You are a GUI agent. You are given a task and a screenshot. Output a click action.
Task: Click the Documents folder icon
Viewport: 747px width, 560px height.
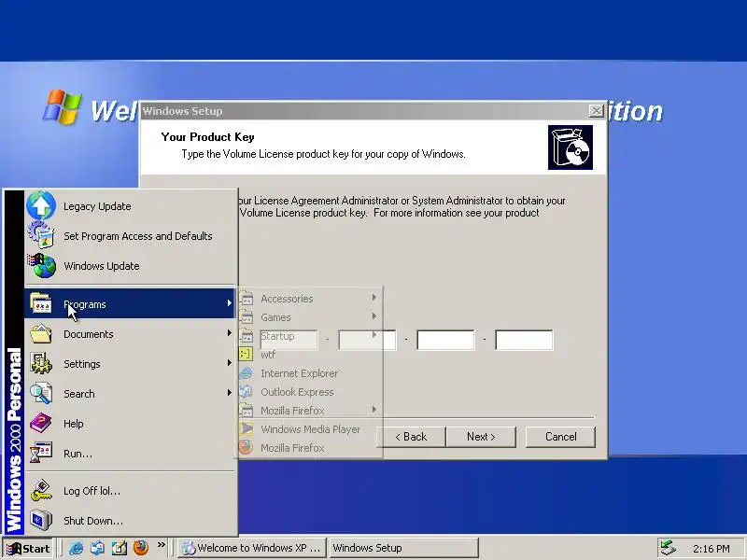tap(41, 333)
